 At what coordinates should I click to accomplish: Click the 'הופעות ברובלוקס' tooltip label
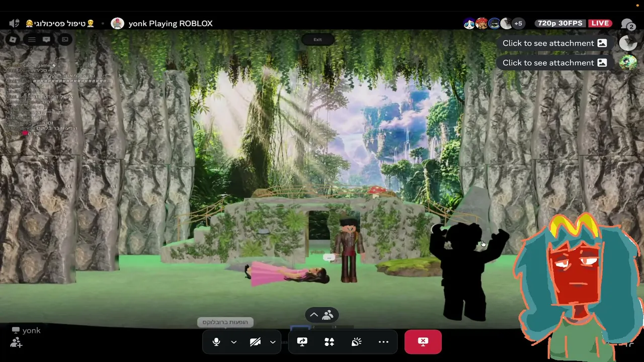225,322
